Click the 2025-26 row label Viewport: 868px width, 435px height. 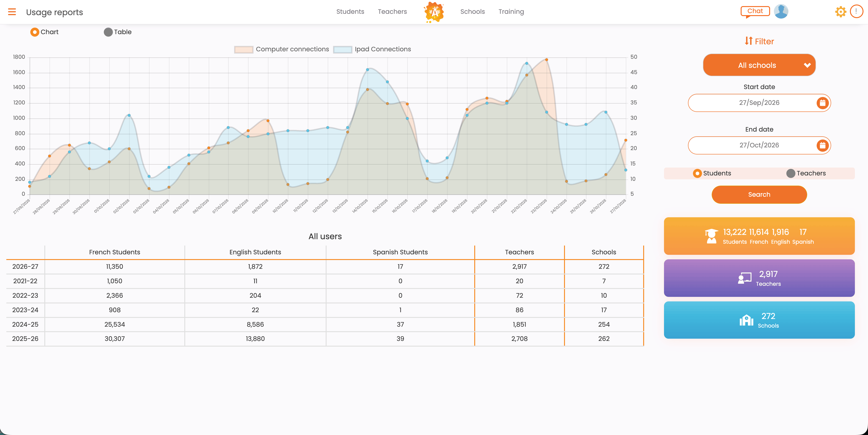(25, 339)
